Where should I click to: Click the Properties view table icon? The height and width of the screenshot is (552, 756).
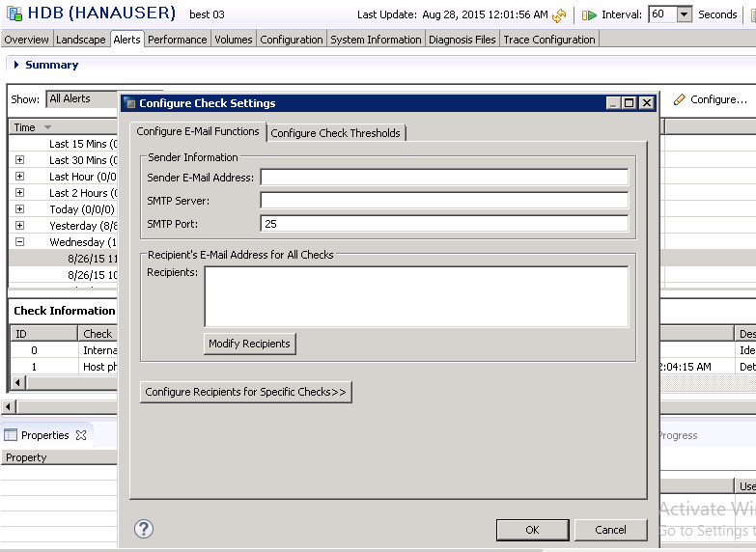tap(11, 435)
